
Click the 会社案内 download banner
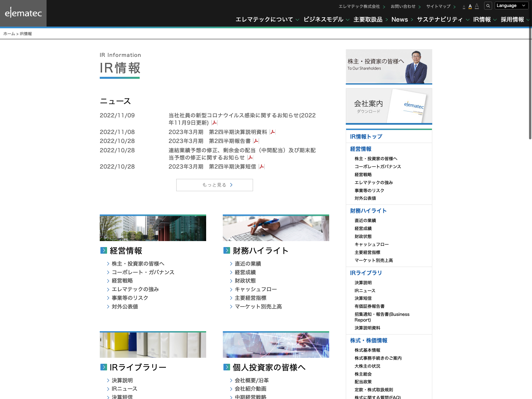click(389, 106)
